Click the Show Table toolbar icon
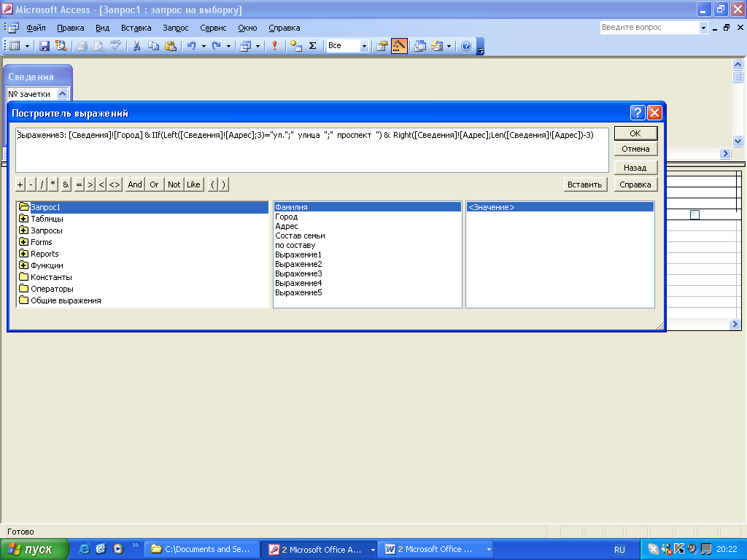This screenshot has width=747, height=560. 296,46
